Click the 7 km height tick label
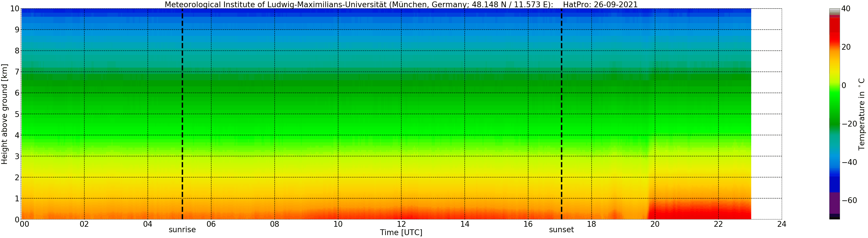 pos(17,72)
